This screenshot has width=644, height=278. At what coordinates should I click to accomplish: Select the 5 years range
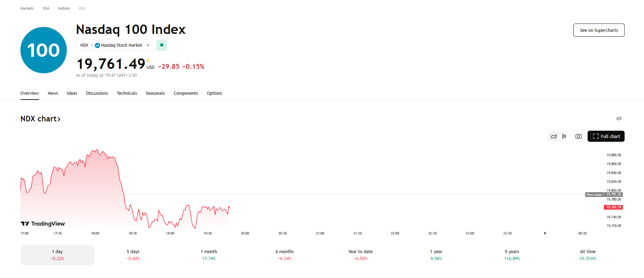[x=512, y=255]
